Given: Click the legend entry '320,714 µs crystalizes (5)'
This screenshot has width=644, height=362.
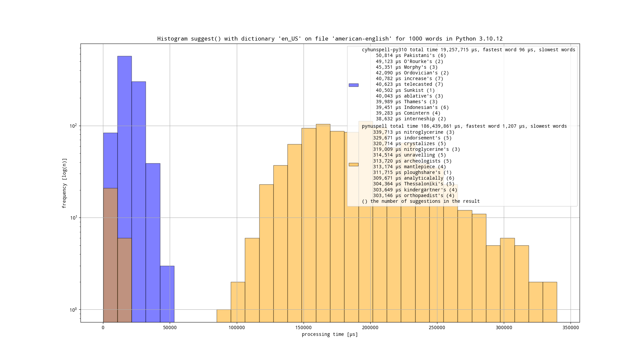Looking at the screenshot, I should (410, 143).
